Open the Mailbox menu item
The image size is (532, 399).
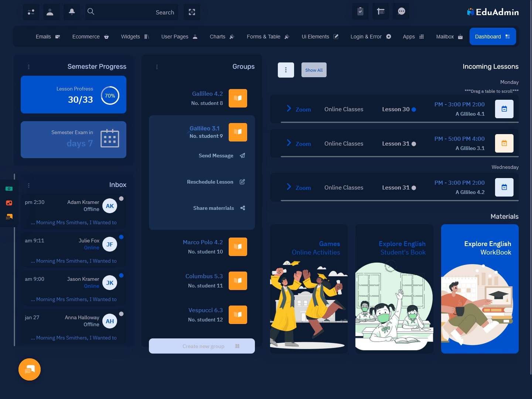tap(450, 37)
